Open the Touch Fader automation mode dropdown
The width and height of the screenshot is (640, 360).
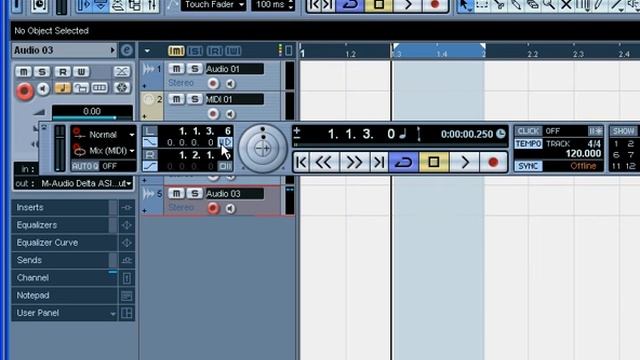[x=213, y=5]
